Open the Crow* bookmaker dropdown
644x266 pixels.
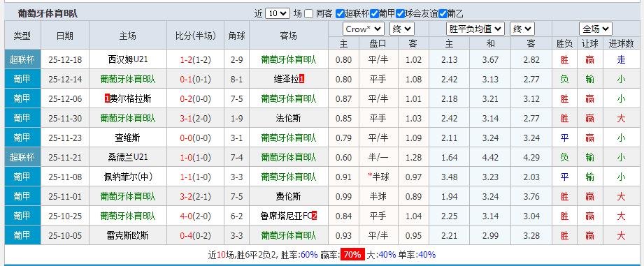coord(364,29)
